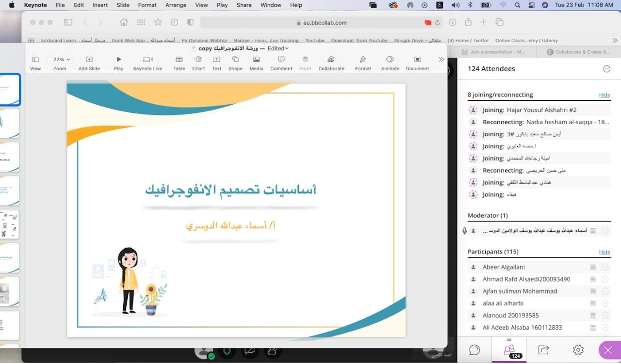Open Collaborate settings gear icon

[578, 349]
